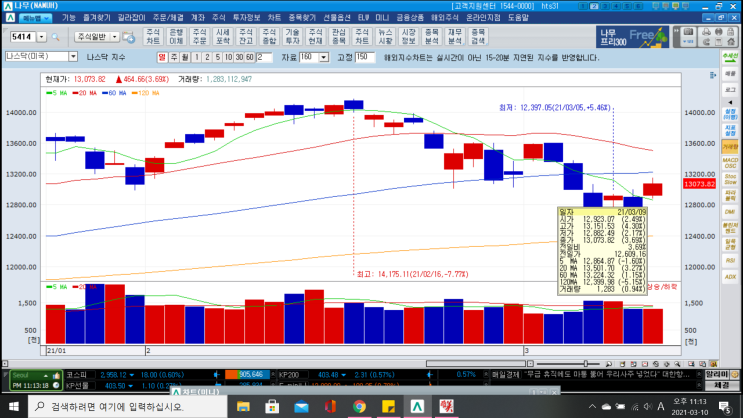This screenshot has width=743, height=418.
Task: Open the ADX indicator in sidebar
Action: coord(730,277)
